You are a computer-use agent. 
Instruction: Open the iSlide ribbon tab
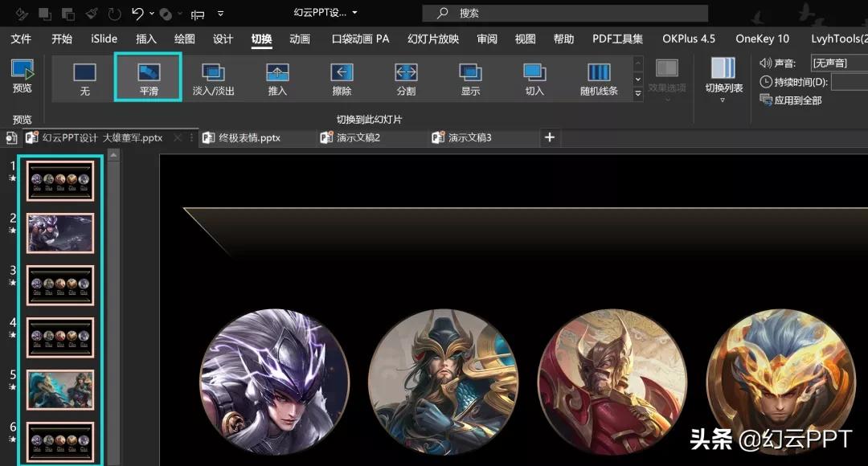point(104,39)
